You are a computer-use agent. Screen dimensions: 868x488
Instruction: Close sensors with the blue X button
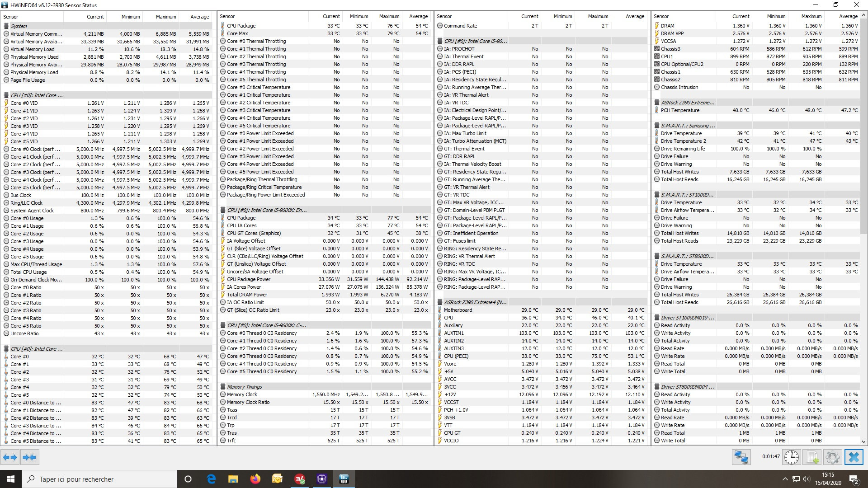(854, 457)
